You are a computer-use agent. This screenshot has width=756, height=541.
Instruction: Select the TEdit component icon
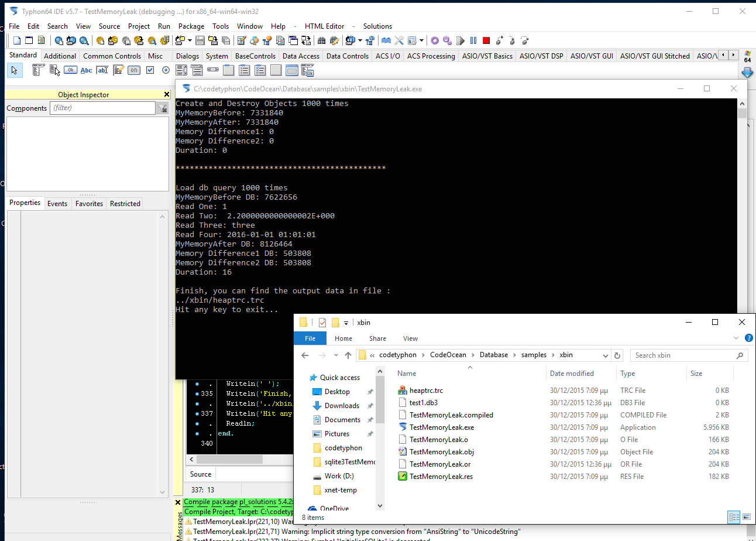(102, 70)
